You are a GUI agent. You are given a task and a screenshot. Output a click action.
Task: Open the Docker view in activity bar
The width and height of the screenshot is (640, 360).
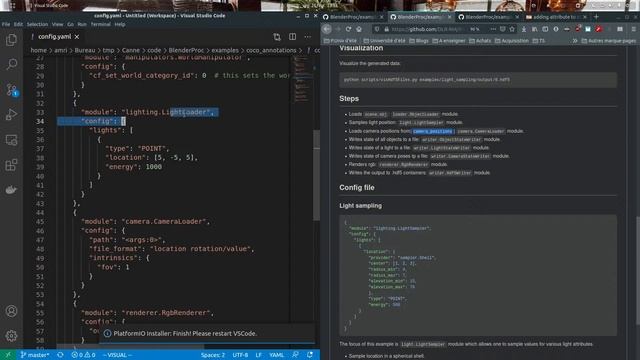coord(11,190)
